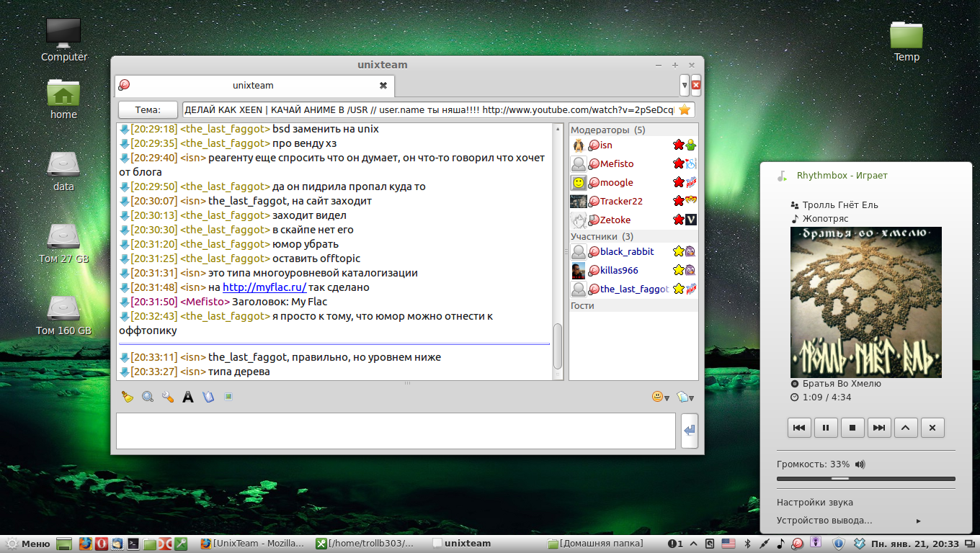Viewport: 980px width, 553px height.
Task: Open the tab list dropdown arrow
Action: [685, 85]
